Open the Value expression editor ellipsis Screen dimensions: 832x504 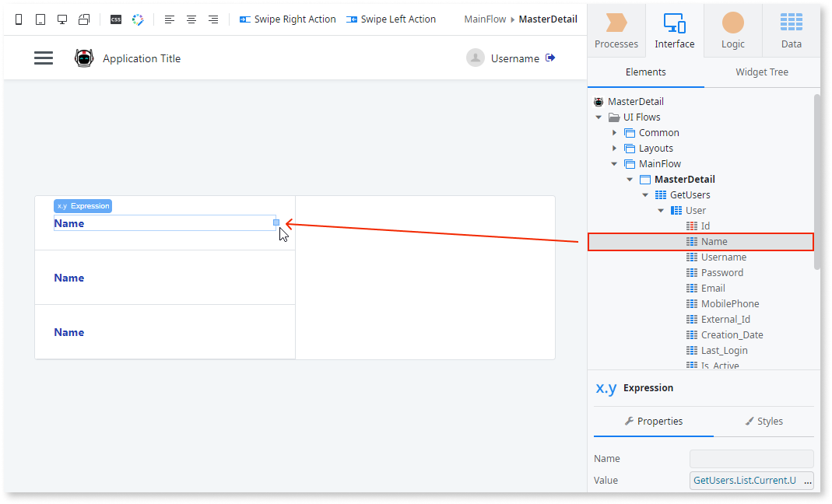pos(808,480)
